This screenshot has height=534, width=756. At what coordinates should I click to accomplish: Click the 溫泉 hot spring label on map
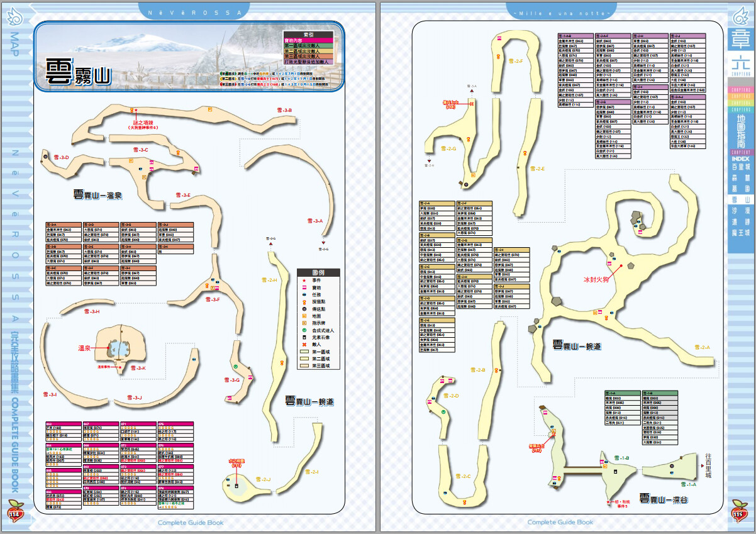point(84,348)
